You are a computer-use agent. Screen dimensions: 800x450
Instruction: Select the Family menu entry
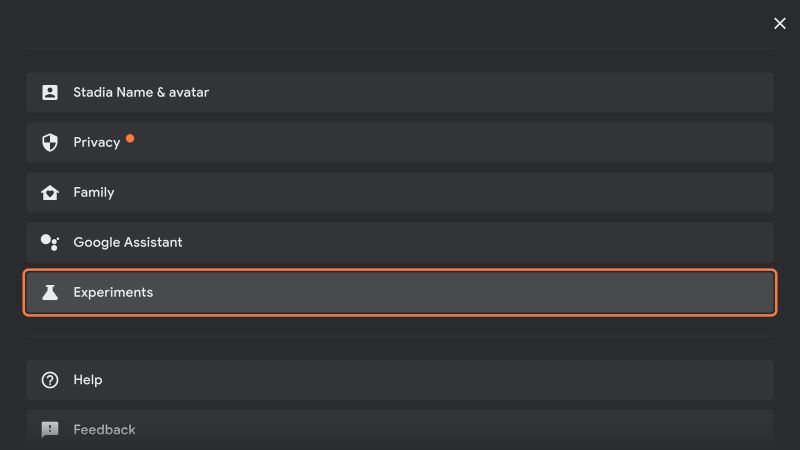[x=400, y=192]
